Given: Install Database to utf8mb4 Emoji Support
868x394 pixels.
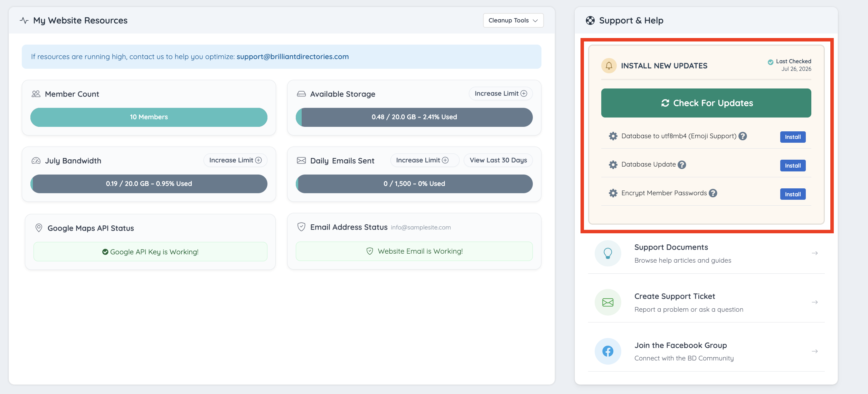Looking at the screenshot, I should coord(793,137).
